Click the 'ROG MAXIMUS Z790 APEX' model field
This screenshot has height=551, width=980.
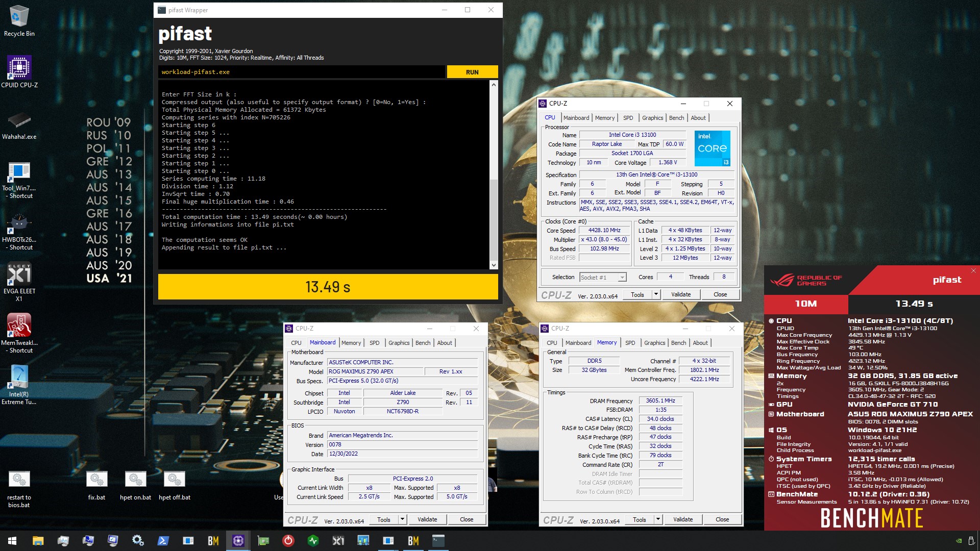pos(375,371)
